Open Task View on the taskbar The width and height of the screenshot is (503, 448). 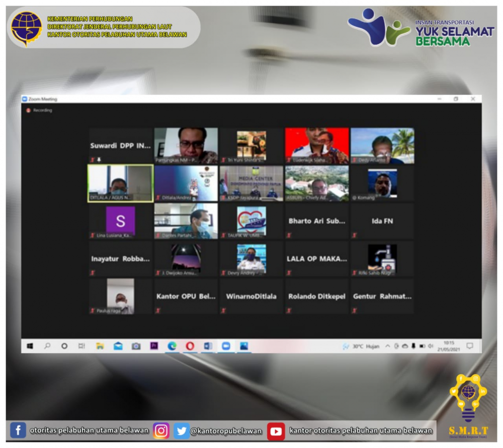click(x=82, y=346)
